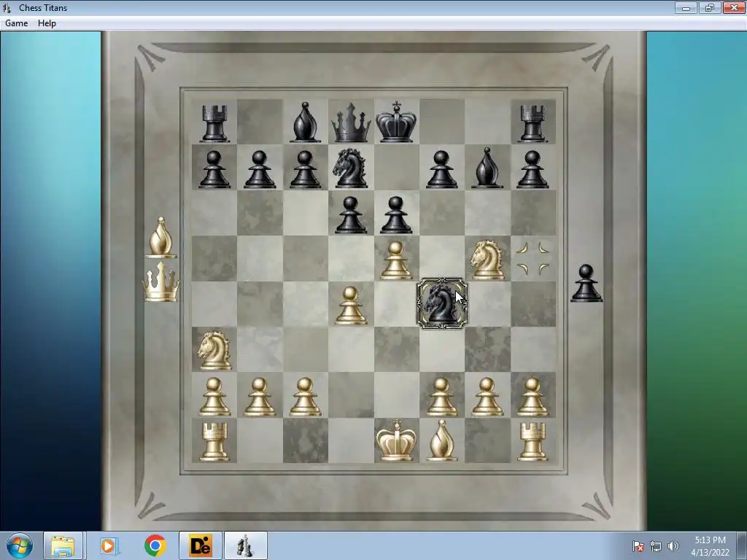Click the white pawn on e5
This screenshot has width=747, height=560.
tap(396, 260)
